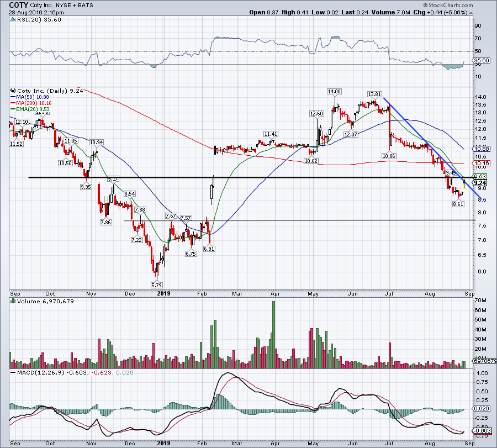The image size is (497, 448).
Task: Click the RSI(20) 35.60 label
Action: coord(38,20)
